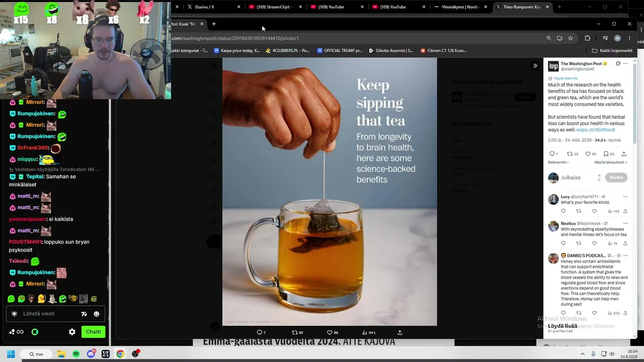Click the Vastaa reply button

(616, 177)
